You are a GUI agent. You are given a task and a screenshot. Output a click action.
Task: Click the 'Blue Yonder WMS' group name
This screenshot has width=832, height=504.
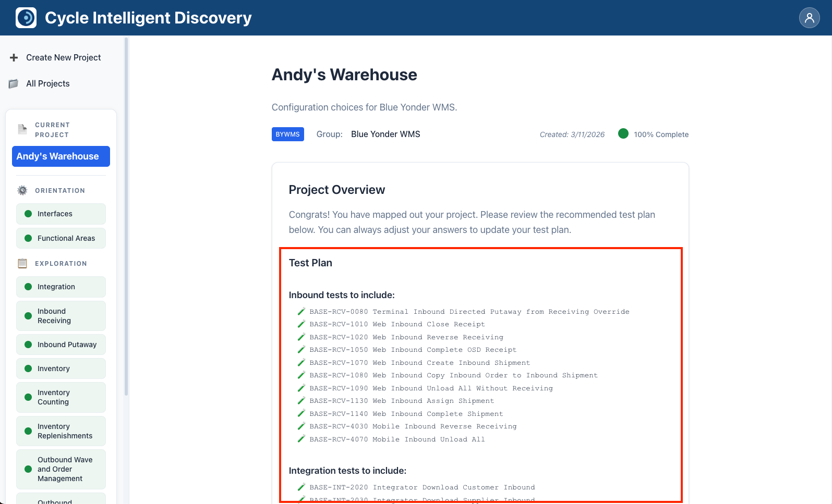coord(385,134)
